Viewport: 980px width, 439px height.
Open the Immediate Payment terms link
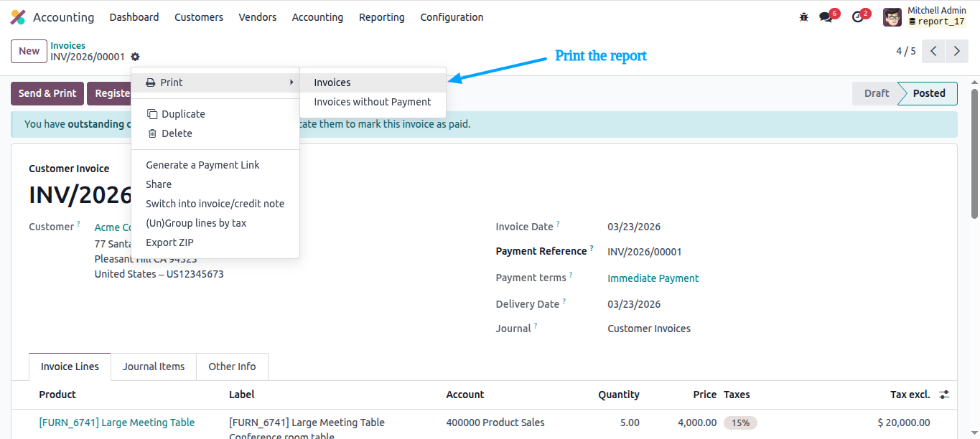(x=653, y=278)
